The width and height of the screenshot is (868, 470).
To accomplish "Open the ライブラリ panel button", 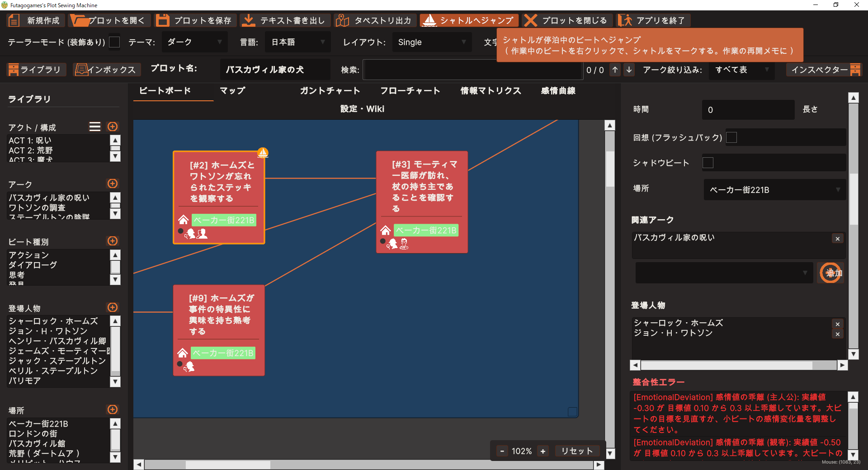I will tap(37, 70).
